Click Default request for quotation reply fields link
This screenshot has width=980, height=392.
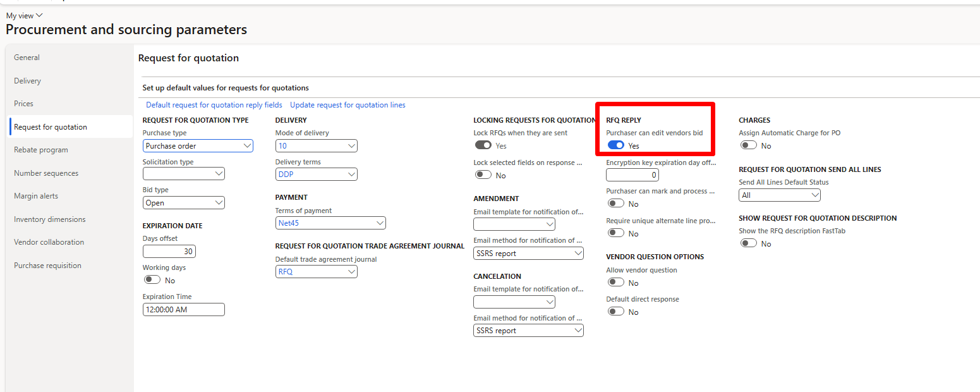pyautogui.click(x=214, y=105)
